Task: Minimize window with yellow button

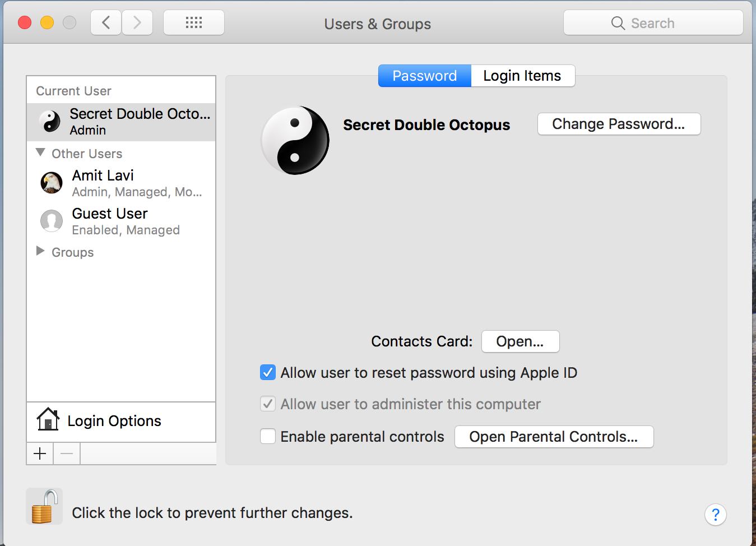Action: pyautogui.click(x=47, y=22)
